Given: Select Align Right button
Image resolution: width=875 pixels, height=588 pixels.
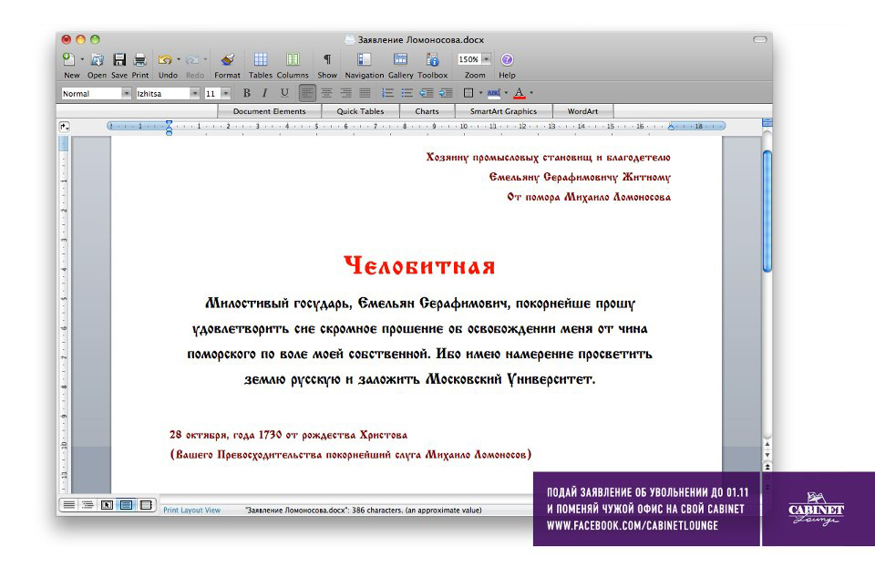Looking at the screenshot, I should (346, 93).
